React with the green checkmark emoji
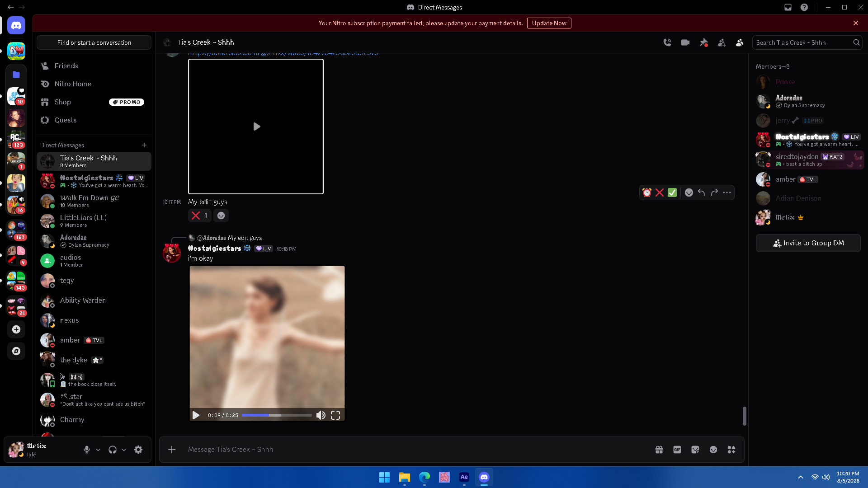 (672, 192)
